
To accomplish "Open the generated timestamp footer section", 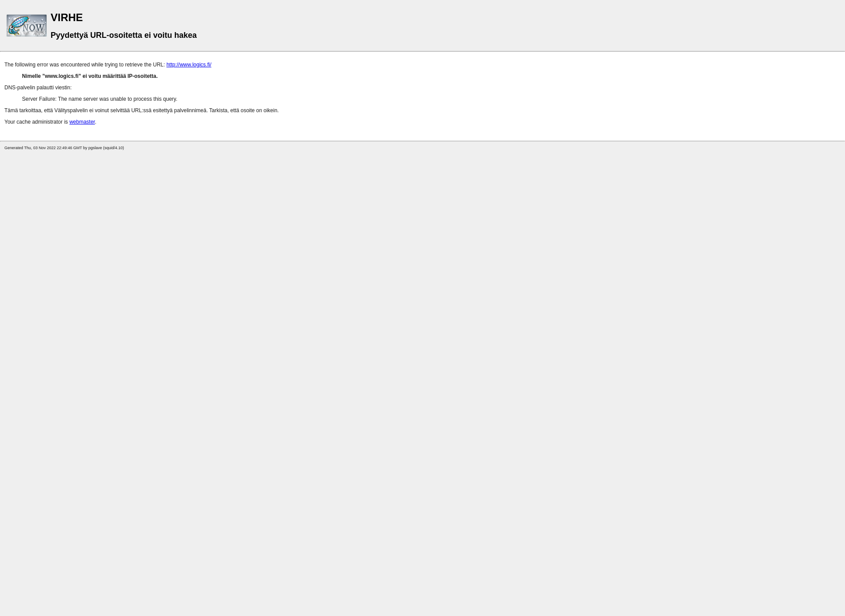I will pos(64,147).
